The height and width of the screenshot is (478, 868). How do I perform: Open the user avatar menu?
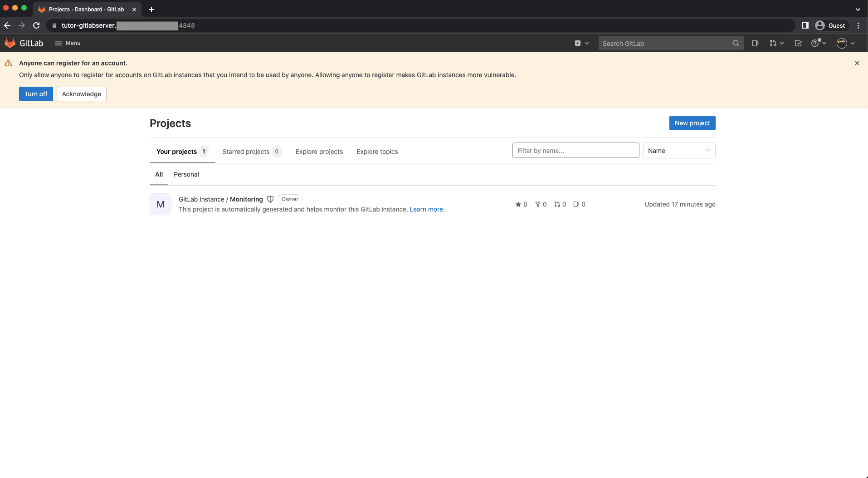click(846, 43)
